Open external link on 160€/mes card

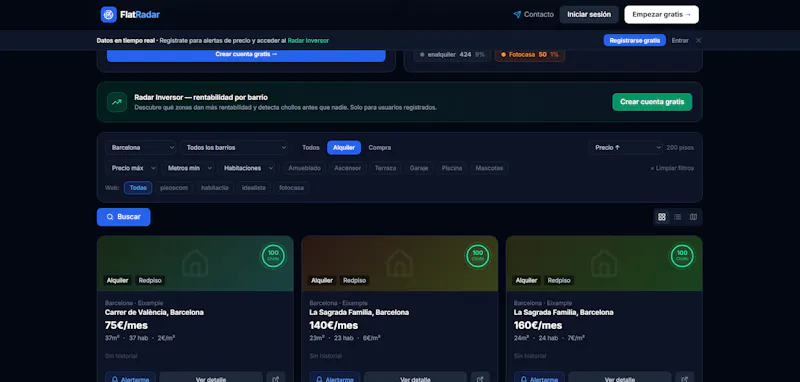coord(685,379)
